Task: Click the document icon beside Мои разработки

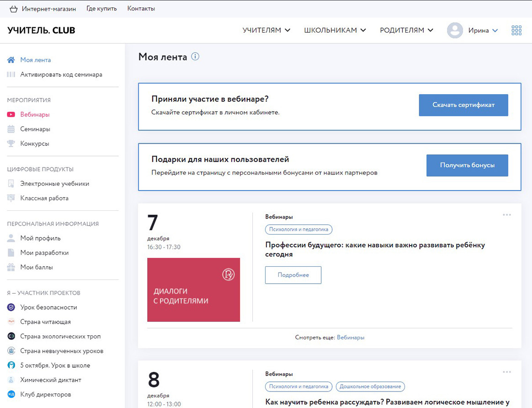Action: (11, 252)
